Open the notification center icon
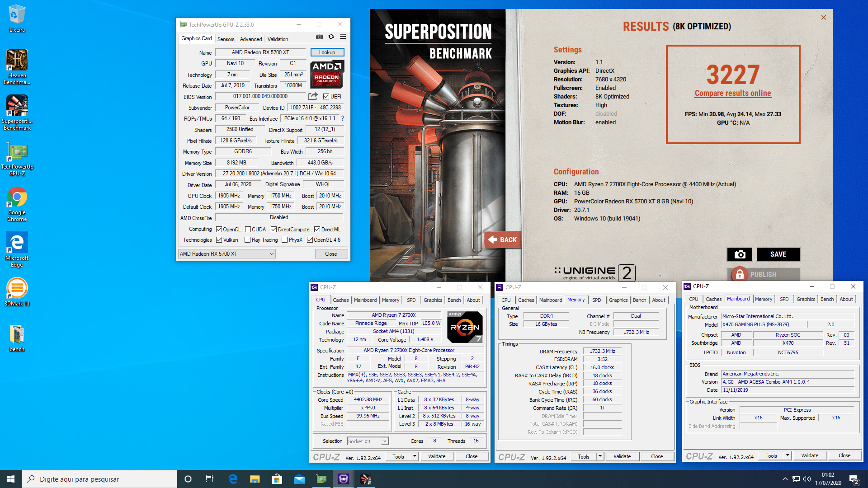This screenshot has width=868, height=488. [854, 479]
